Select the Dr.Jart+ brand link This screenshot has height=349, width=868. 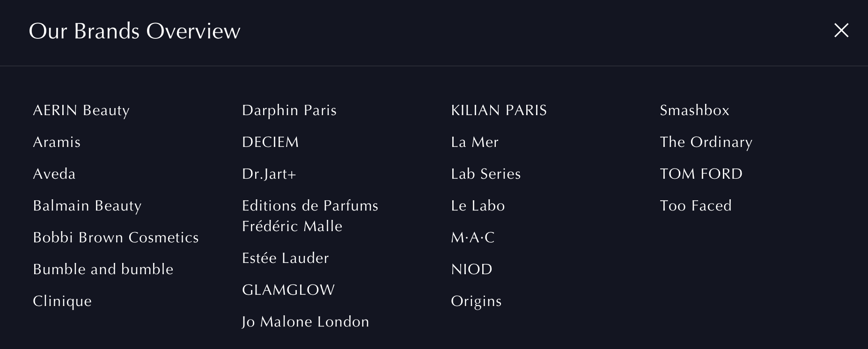269,174
